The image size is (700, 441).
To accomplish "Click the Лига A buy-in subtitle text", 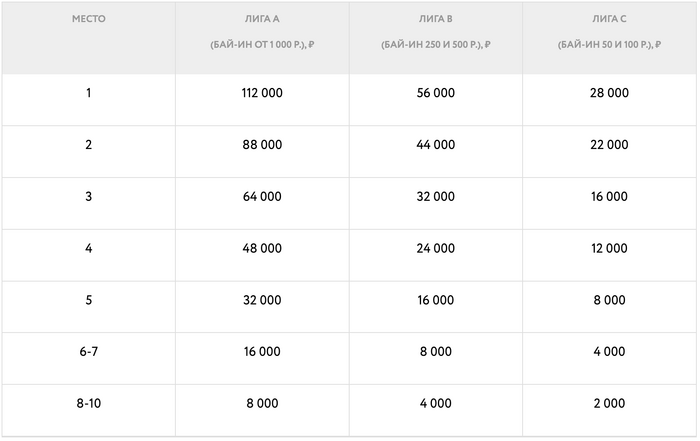I will coord(262,45).
